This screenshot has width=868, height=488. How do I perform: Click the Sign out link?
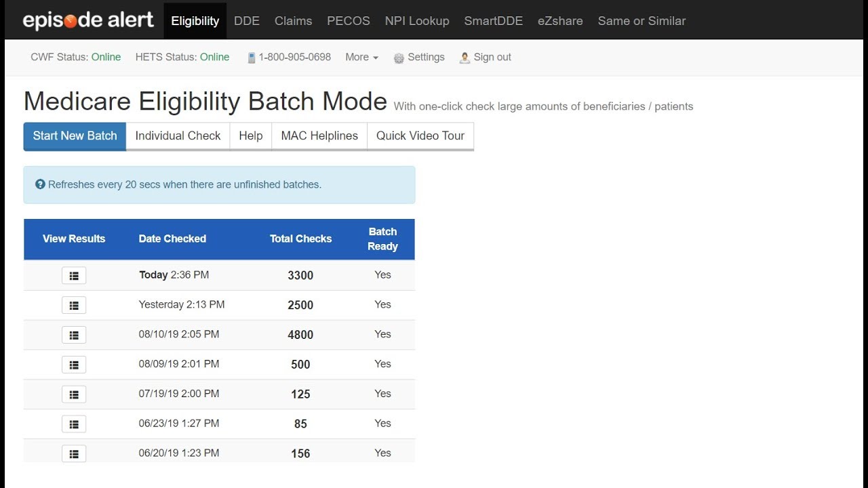click(x=492, y=57)
